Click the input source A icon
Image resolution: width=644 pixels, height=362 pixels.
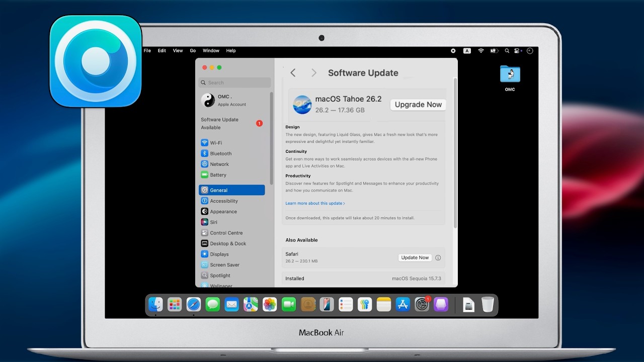[467, 51]
